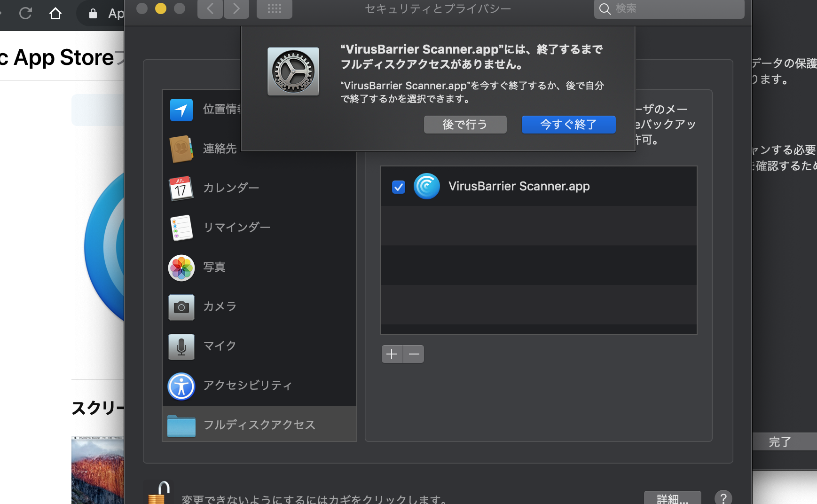Click the browser address bar lock icon

pyautogui.click(x=93, y=14)
